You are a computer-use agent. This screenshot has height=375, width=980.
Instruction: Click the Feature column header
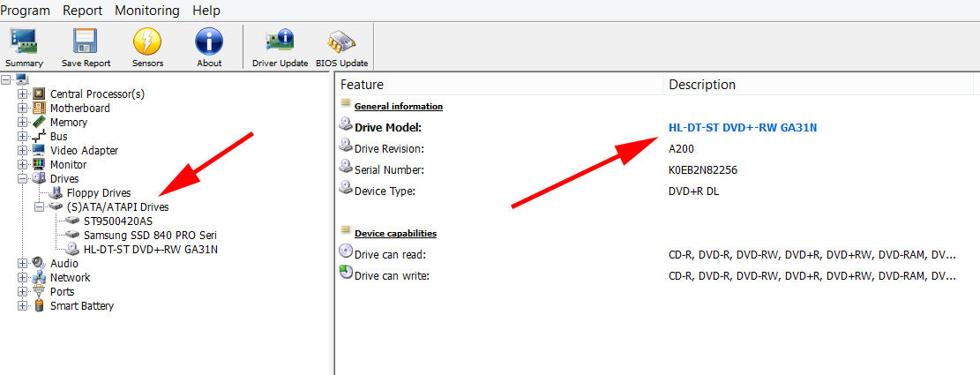[499, 85]
